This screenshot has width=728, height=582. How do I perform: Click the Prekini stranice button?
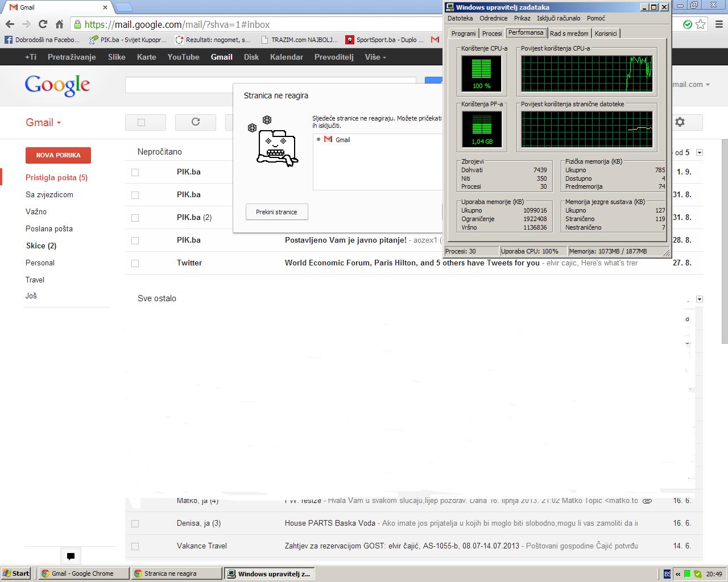(x=276, y=212)
